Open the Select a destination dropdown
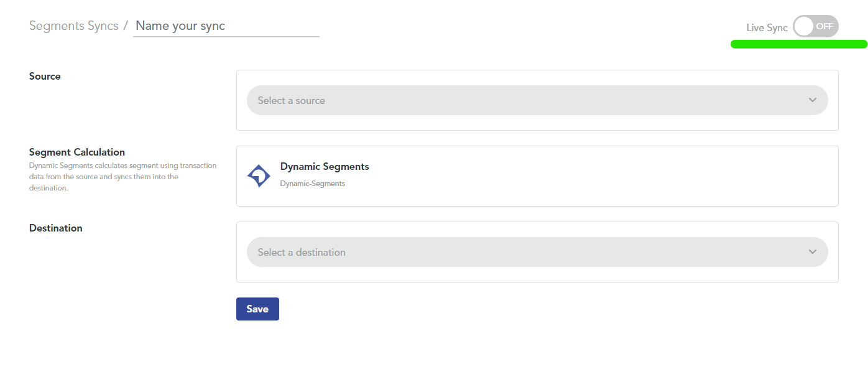Viewport: 868px width, 379px height. (537, 252)
